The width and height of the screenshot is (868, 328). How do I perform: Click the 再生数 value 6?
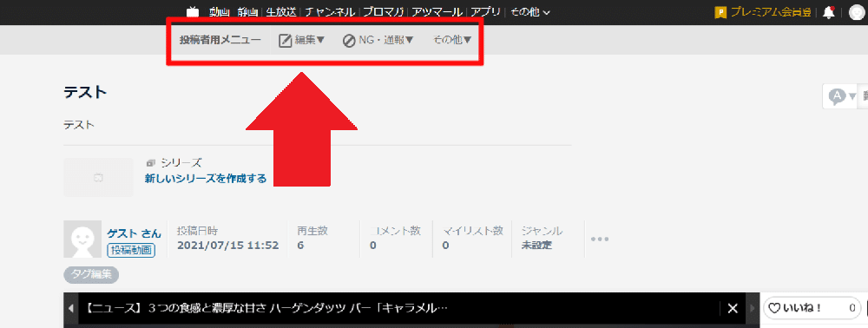pos(300,246)
